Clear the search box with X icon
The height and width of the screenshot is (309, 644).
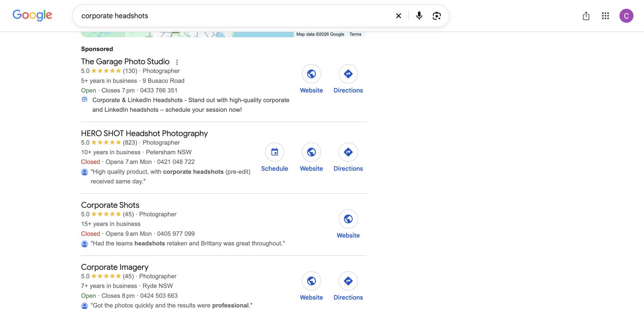[399, 16]
